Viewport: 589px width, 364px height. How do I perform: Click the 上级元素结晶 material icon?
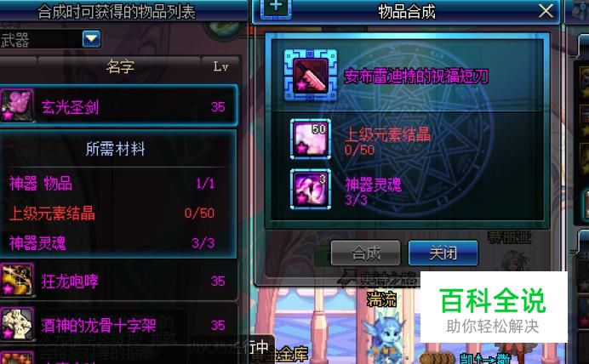tap(311, 139)
